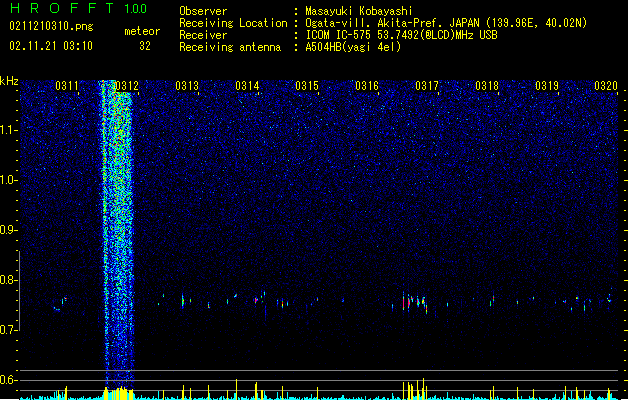Screen dimensions: 629x400
Task: Click the 0320 time marker
Action: pos(606,86)
